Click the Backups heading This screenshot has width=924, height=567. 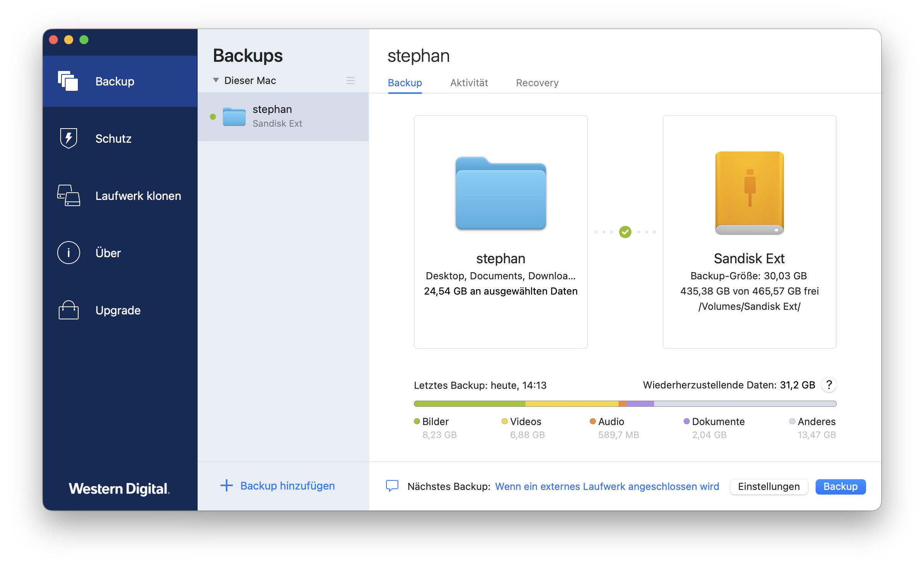point(248,56)
